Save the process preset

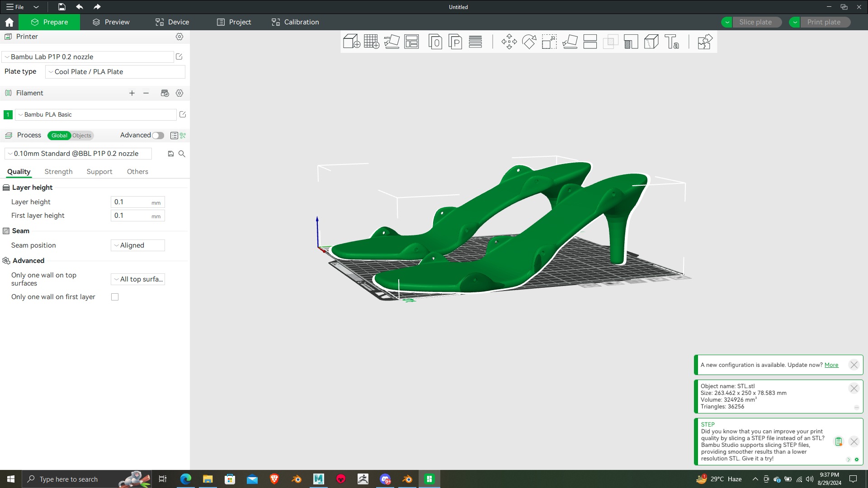coord(171,154)
